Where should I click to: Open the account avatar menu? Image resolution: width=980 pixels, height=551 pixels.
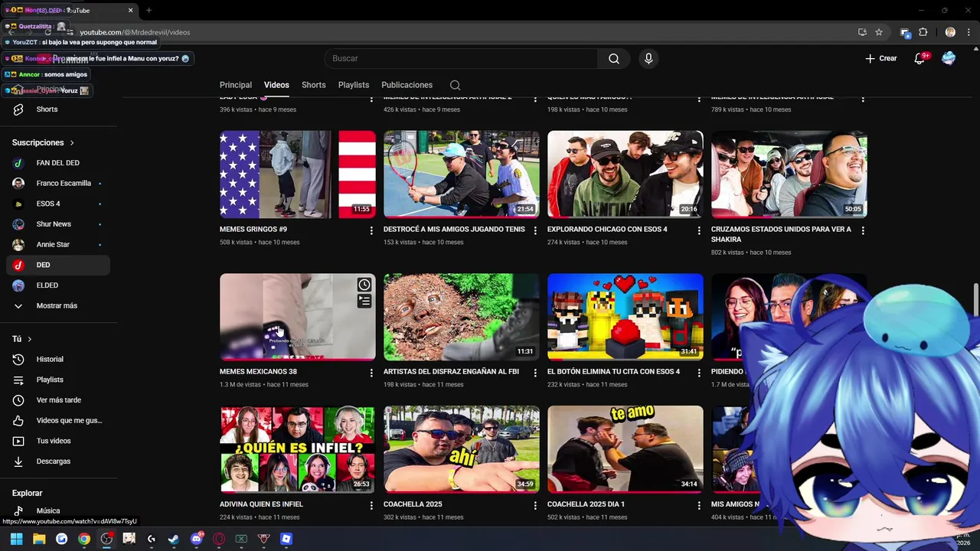(x=949, y=58)
